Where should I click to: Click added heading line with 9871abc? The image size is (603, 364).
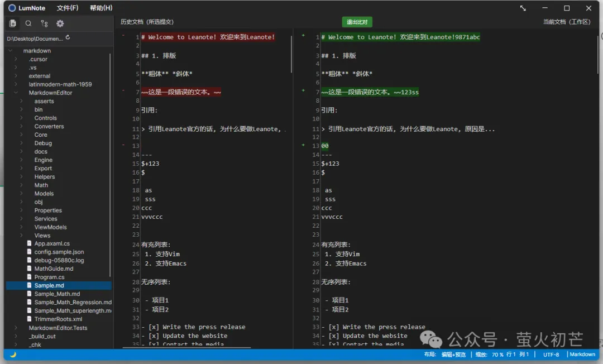point(400,37)
